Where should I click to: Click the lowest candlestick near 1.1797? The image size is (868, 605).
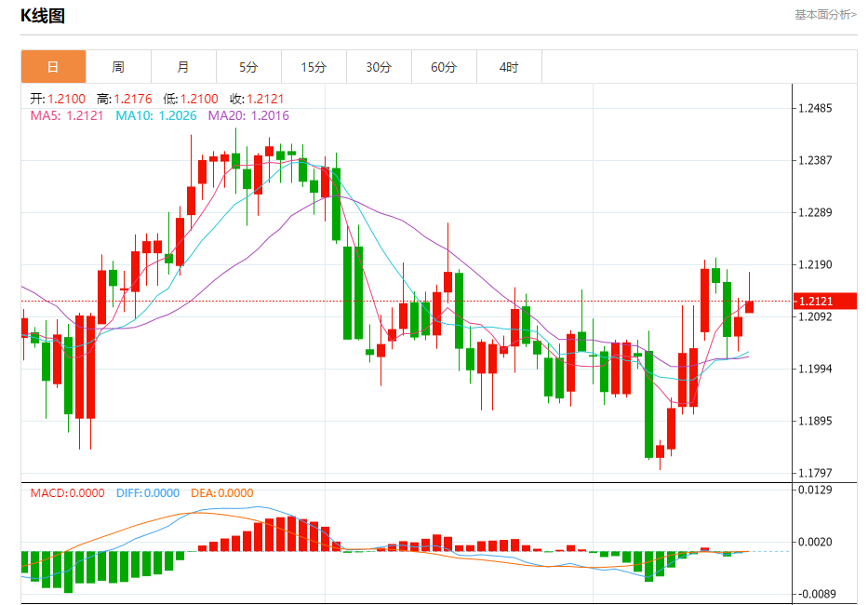coord(660,451)
